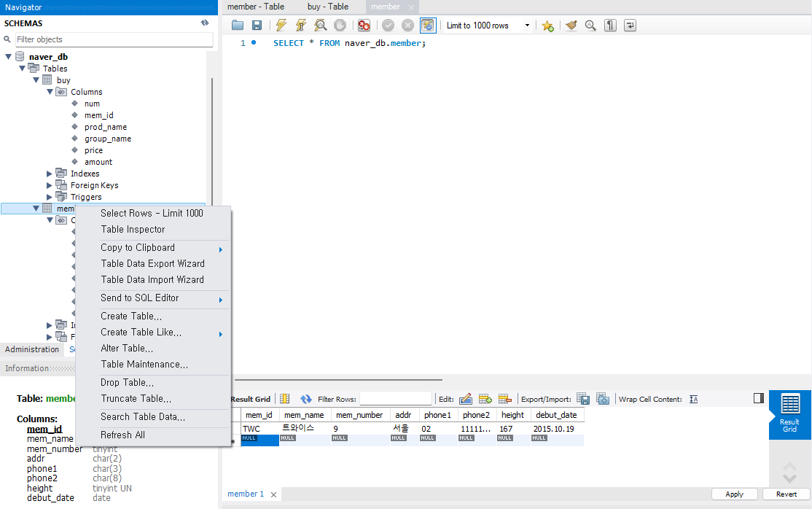
Task: Open the Limit to 1000 rows dropdown
Action: point(488,26)
